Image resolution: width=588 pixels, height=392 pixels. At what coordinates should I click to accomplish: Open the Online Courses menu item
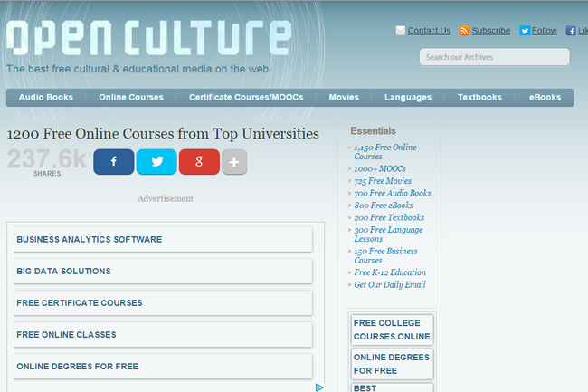click(x=131, y=98)
